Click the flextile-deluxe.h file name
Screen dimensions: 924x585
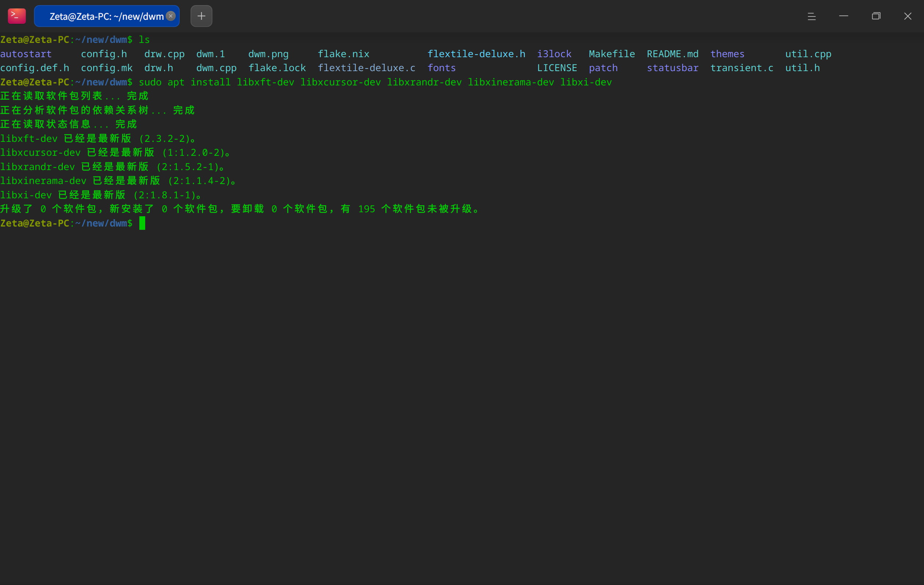pyautogui.click(x=476, y=54)
